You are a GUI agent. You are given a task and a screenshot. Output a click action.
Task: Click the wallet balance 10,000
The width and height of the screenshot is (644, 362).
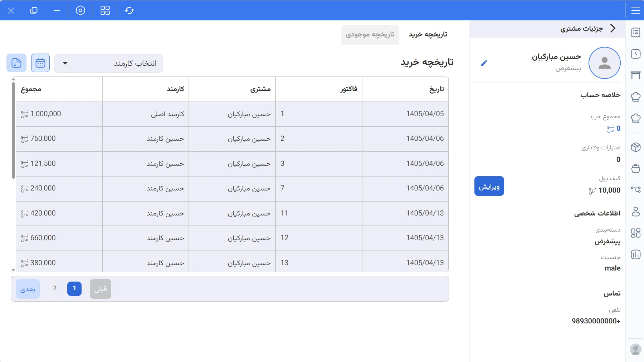[x=605, y=190]
